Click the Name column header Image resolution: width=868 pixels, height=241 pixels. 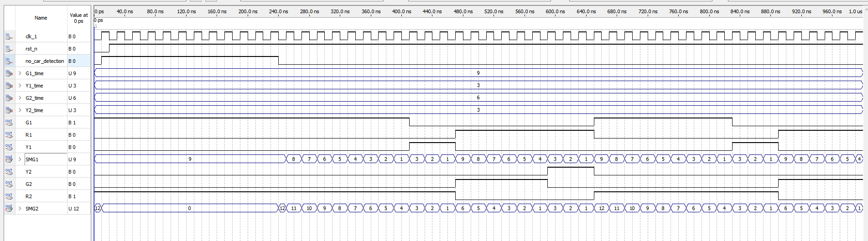41,18
